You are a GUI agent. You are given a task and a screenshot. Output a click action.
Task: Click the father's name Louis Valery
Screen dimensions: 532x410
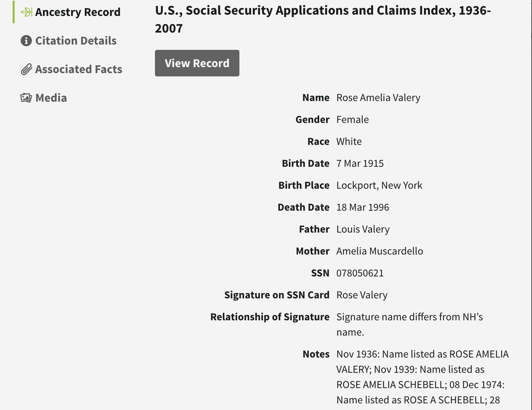click(x=363, y=229)
